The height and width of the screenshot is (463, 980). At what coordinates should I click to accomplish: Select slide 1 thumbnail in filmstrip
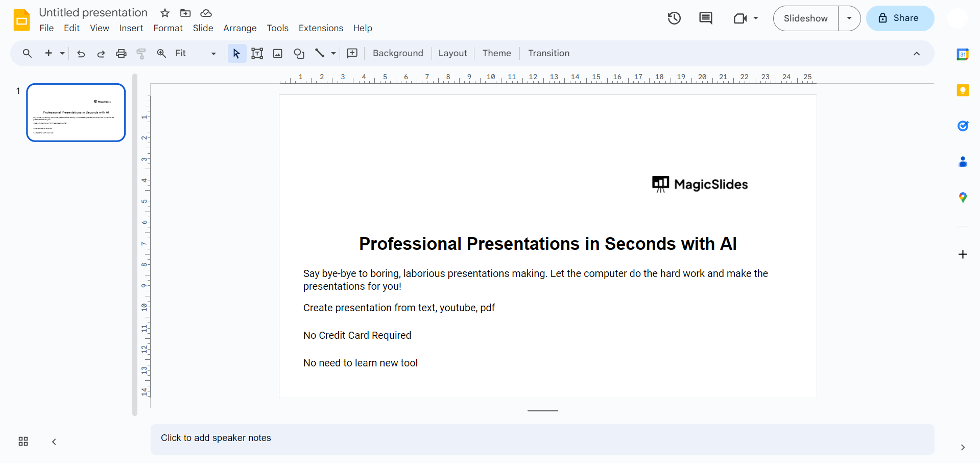click(x=76, y=112)
